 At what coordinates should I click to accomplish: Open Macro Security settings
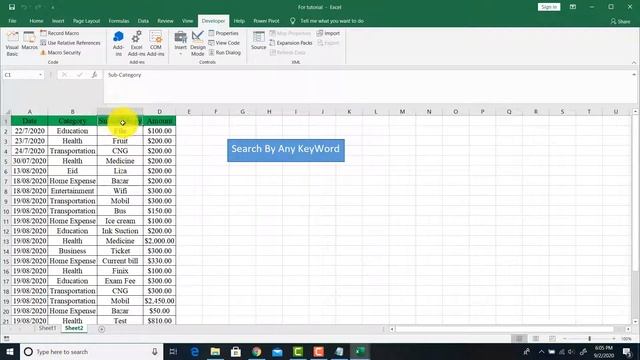pos(60,53)
